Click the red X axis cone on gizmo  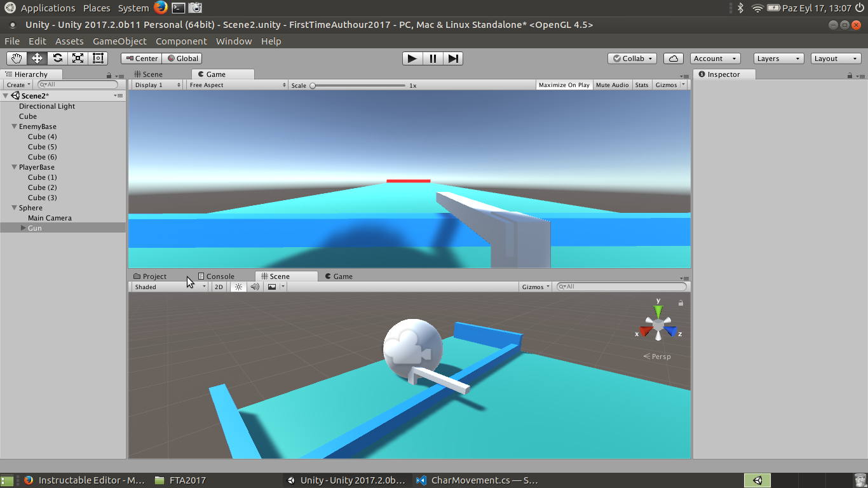[646, 331]
